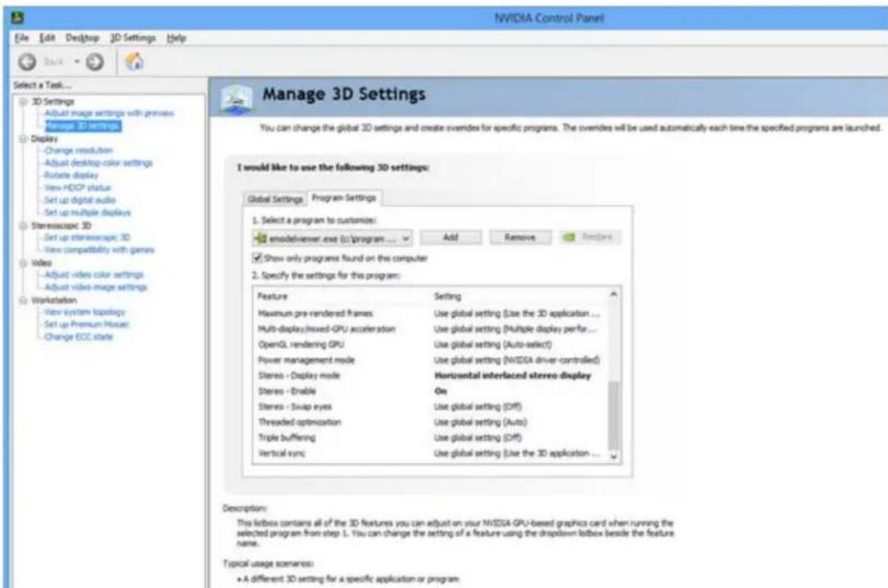Open Adjust image settings with preview
The height and width of the screenshot is (588, 888).
[109, 113]
